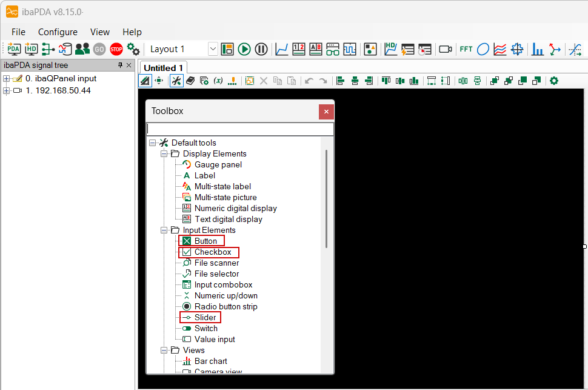Collapse the Display Elements folder
This screenshot has width=588, height=390.
click(164, 153)
